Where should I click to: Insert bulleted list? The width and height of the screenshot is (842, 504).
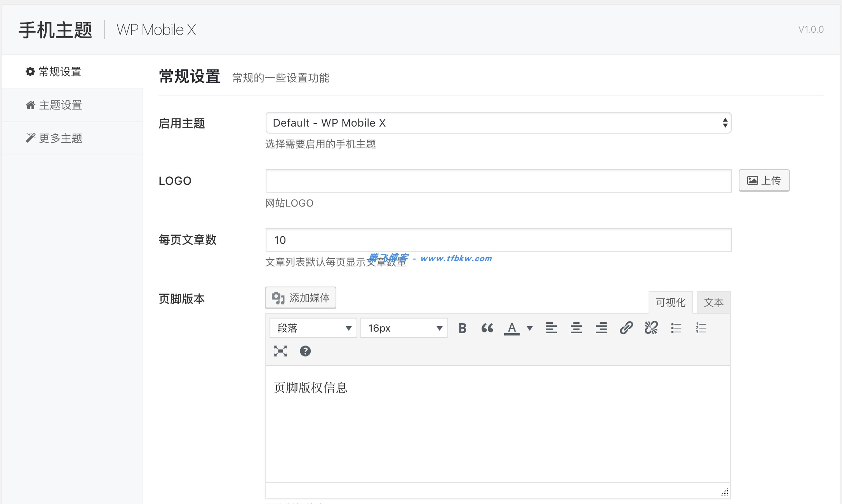676,328
